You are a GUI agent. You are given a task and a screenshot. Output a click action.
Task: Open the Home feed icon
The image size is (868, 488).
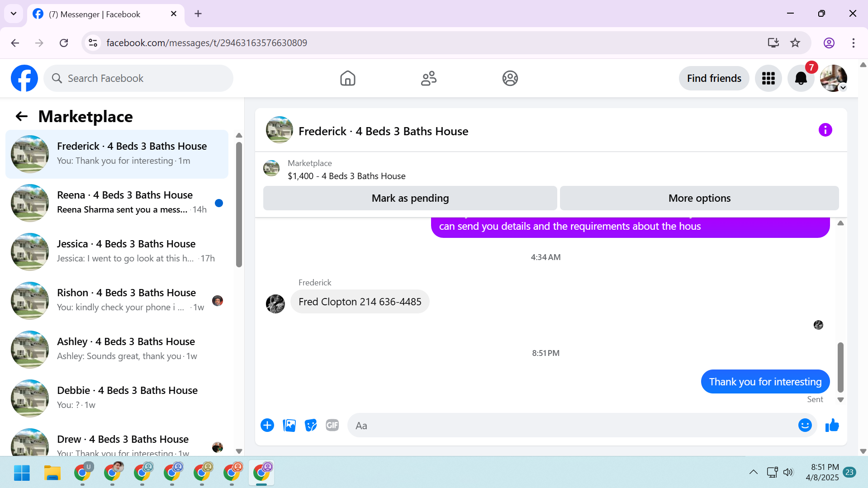coord(347,78)
